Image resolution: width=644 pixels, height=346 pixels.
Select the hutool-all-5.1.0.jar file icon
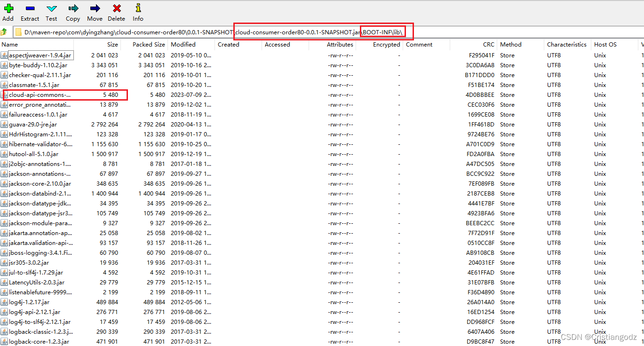[4, 154]
